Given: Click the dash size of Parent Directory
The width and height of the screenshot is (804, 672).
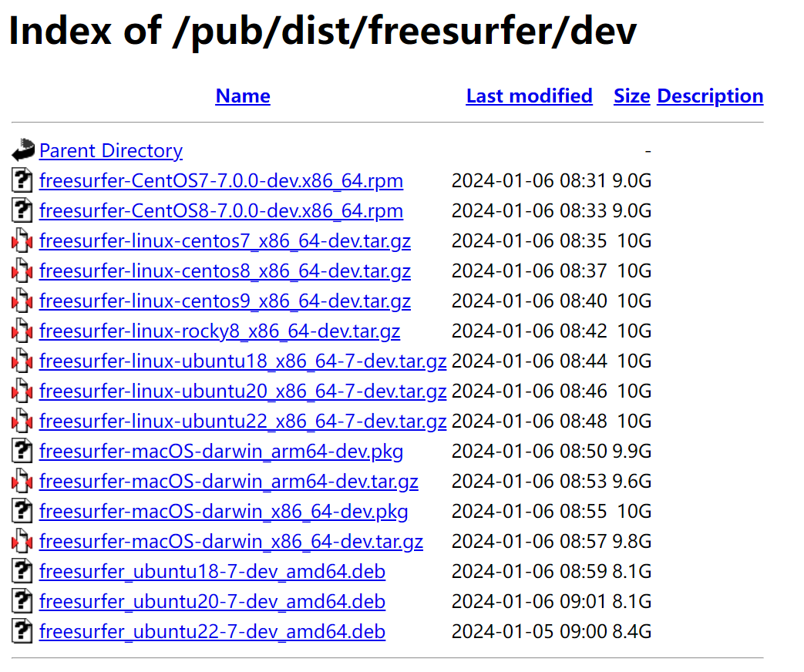Looking at the screenshot, I should (x=648, y=151).
